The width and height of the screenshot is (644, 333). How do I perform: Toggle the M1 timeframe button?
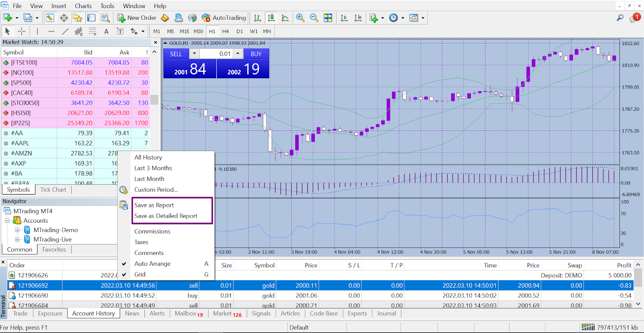click(157, 31)
